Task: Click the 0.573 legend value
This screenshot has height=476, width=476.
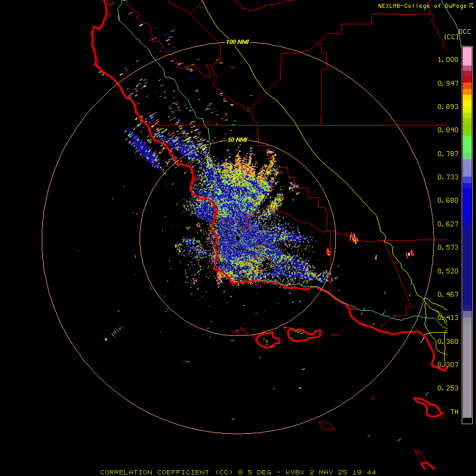Action: click(x=448, y=248)
